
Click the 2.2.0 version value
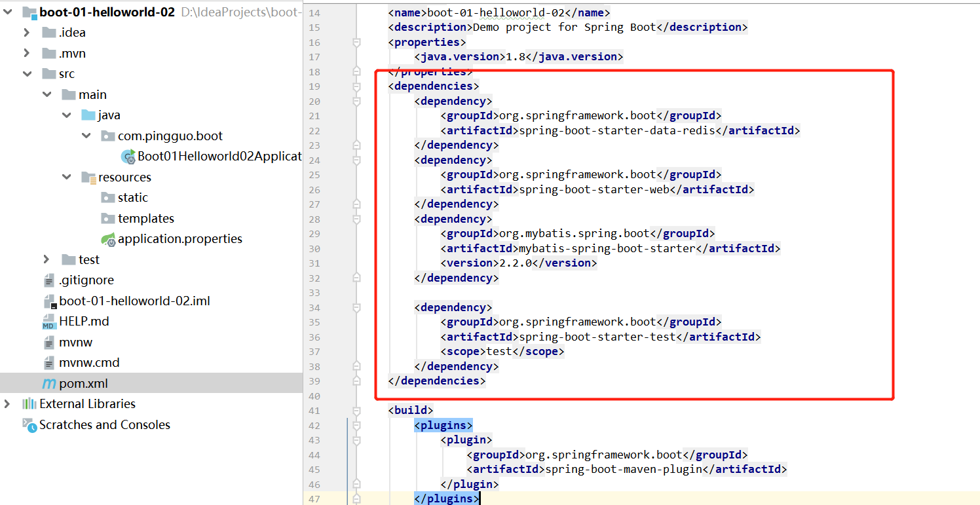(516, 263)
